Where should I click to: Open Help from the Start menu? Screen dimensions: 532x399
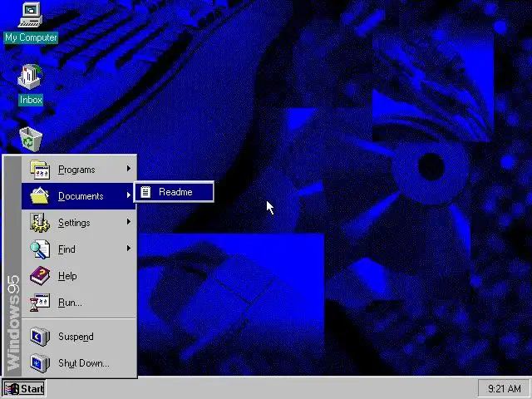click(x=79, y=275)
